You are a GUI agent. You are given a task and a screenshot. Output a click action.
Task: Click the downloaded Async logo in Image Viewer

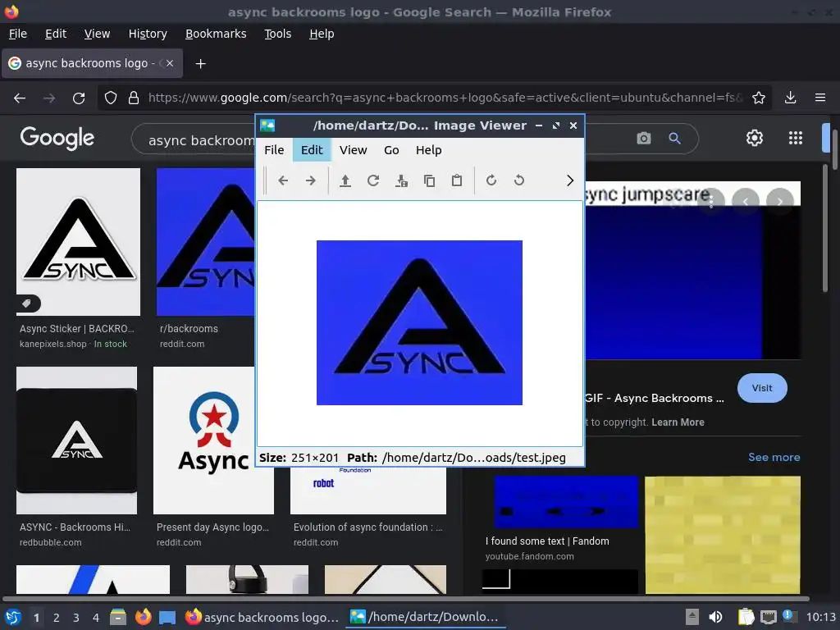click(x=419, y=322)
